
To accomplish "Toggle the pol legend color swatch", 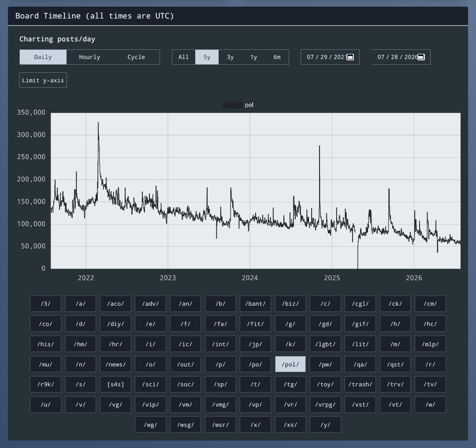I will (232, 105).
